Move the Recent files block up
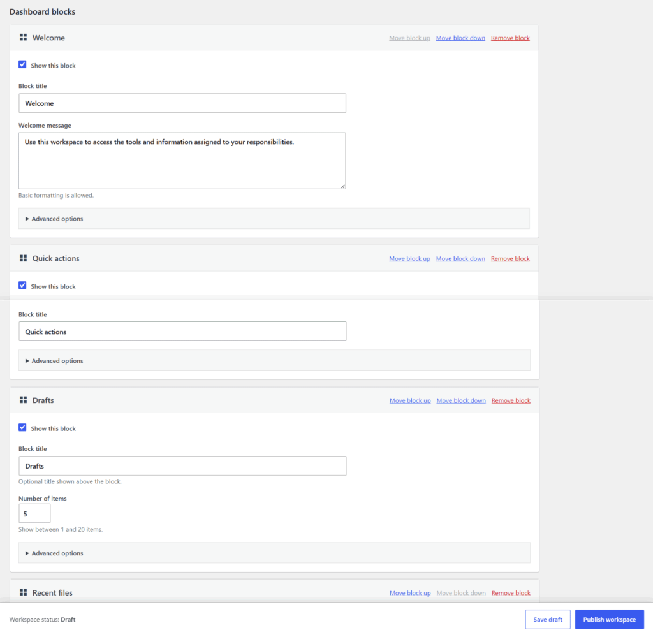The height and width of the screenshot is (644, 653). click(x=410, y=593)
